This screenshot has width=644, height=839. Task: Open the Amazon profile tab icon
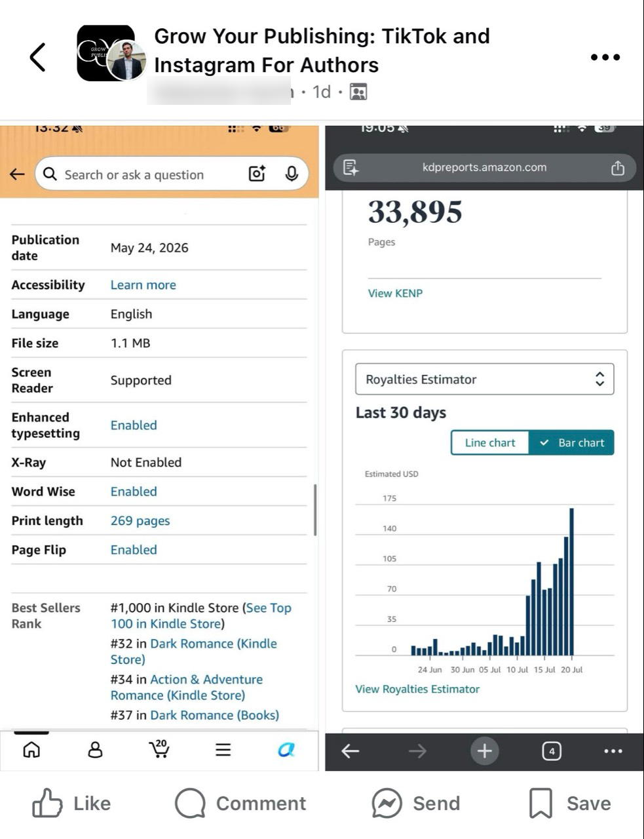click(x=95, y=750)
